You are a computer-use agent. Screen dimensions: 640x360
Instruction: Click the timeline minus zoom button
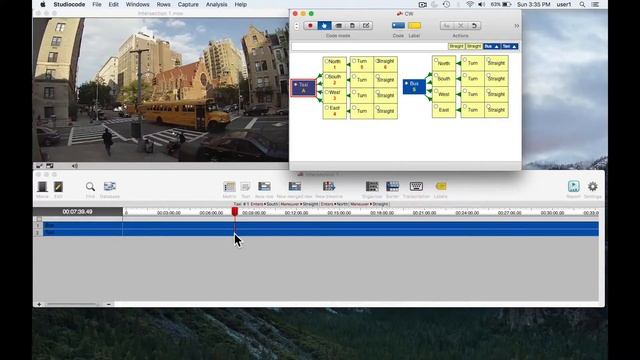coord(109,304)
